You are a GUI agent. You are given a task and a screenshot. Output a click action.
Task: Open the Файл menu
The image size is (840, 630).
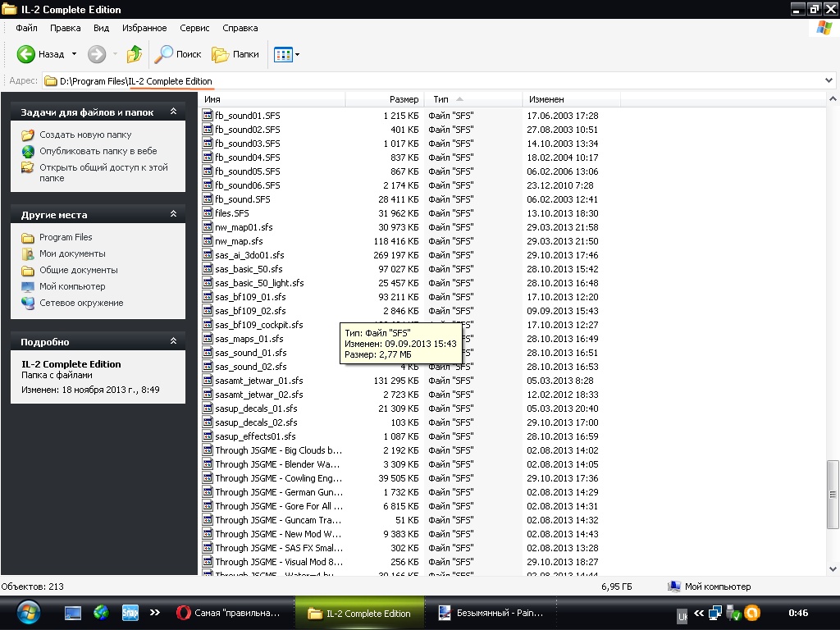26,28
